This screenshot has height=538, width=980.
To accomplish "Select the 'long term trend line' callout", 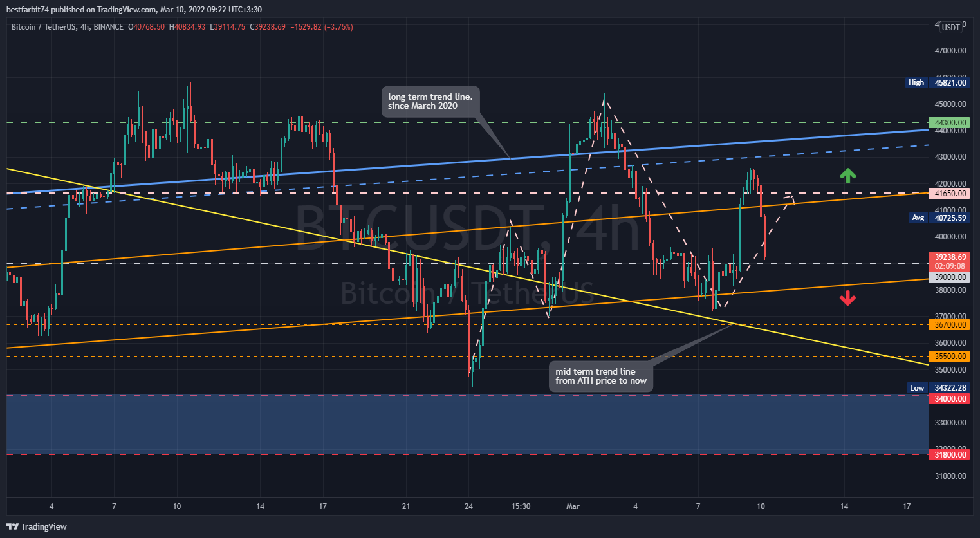I will coord(430,102).
